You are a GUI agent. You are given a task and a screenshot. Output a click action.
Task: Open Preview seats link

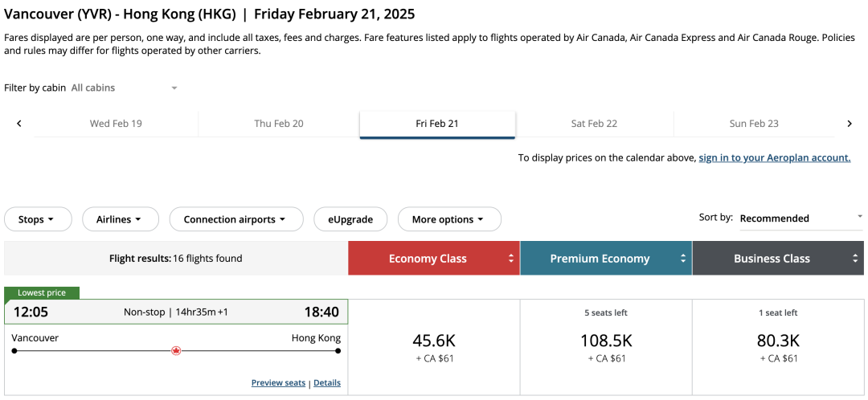point(278,383)
